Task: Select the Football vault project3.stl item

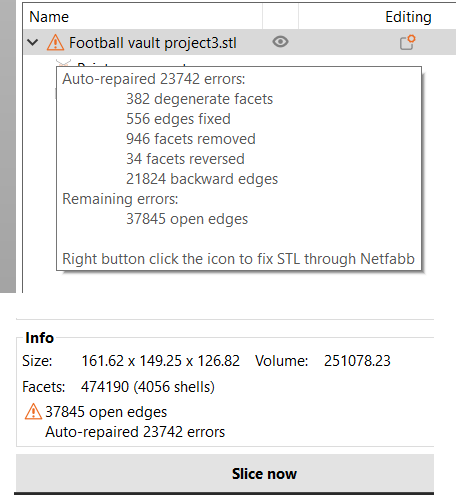Action: 153,43
